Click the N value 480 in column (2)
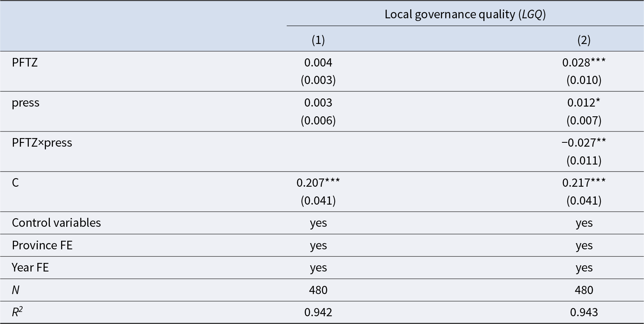The width and height of the screenshot is (644, 324). pos(584,290)
